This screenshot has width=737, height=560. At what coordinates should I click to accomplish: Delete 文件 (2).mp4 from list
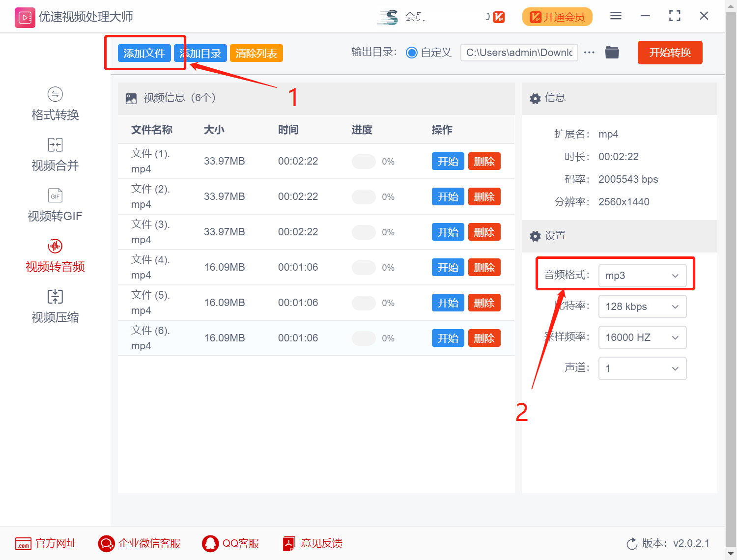tap(484, 196)
